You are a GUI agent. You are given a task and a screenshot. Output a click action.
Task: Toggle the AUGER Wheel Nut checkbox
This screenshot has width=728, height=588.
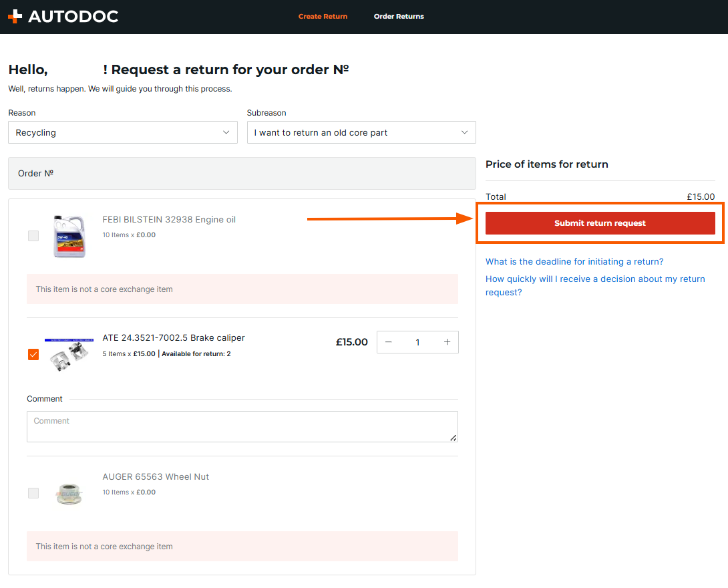pyautogui.click(x=33, y=493)
